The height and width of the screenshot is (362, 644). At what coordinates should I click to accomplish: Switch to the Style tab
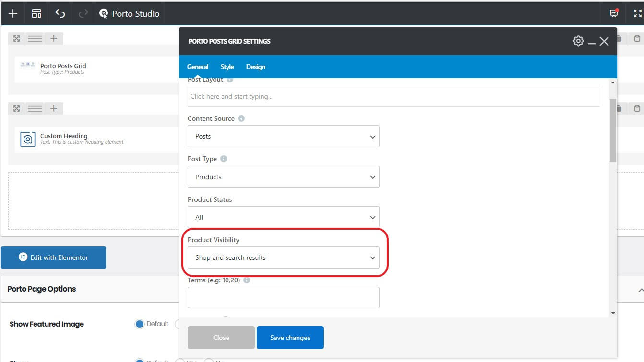point(227,67)
